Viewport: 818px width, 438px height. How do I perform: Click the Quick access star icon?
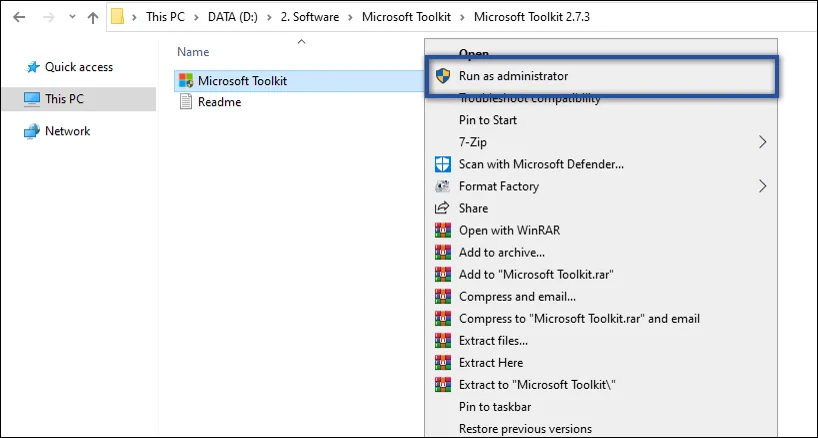32,67
